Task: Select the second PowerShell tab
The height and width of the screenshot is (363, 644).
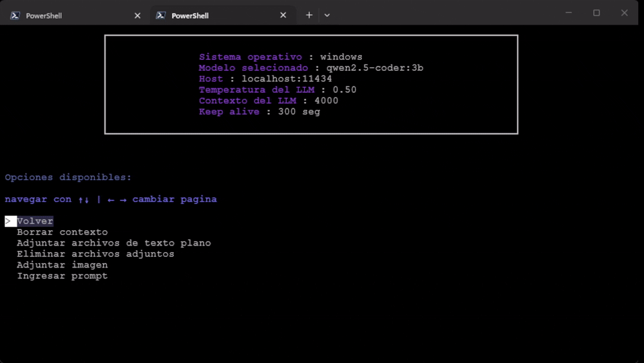Action: pyautogui.click(x=222, y=15)
